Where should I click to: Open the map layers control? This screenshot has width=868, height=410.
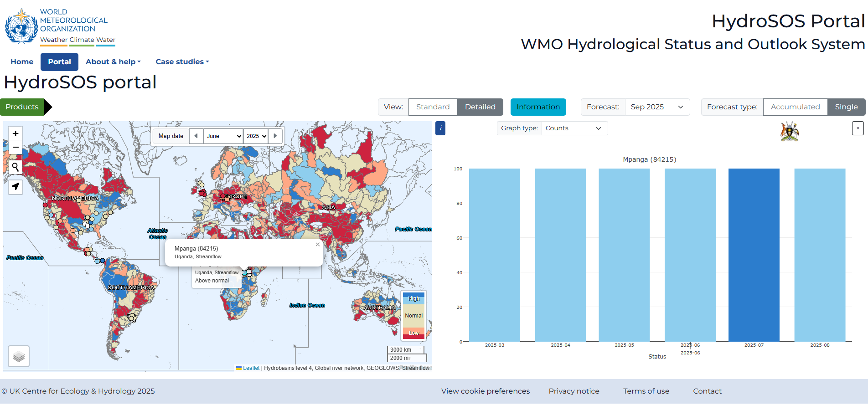pyautogui.click(x=19, y=356)
